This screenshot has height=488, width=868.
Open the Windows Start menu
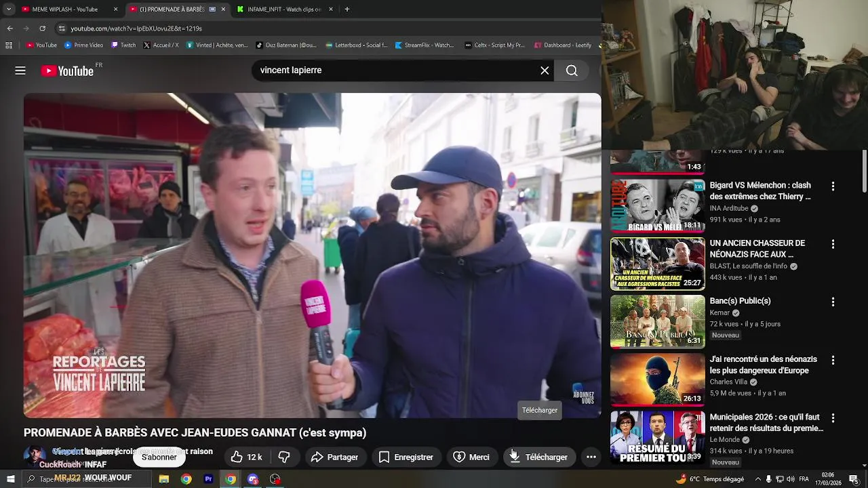pos(10,479)
